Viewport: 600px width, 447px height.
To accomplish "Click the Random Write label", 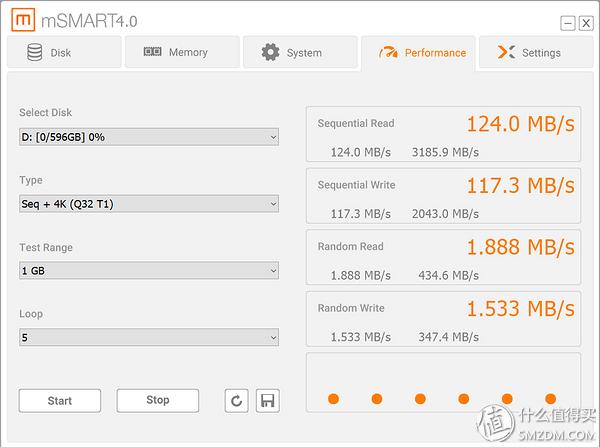I will pyautogui.click(x=351, y=308).
